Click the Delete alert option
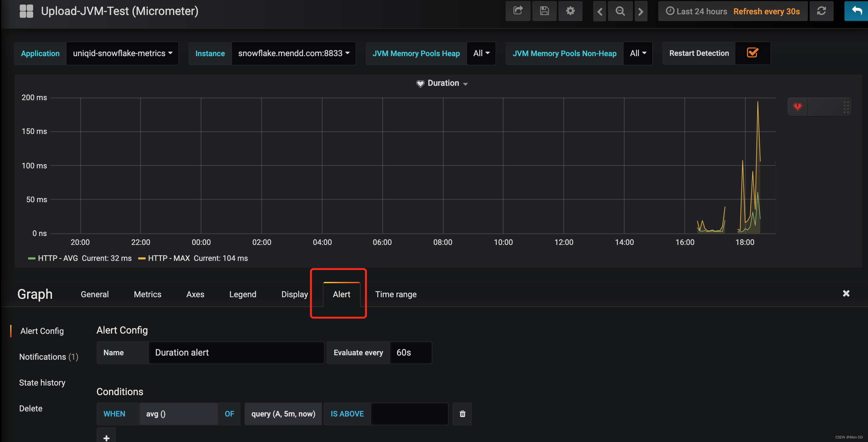Viewport: 868px width, 442px height. tap(31, 408)
